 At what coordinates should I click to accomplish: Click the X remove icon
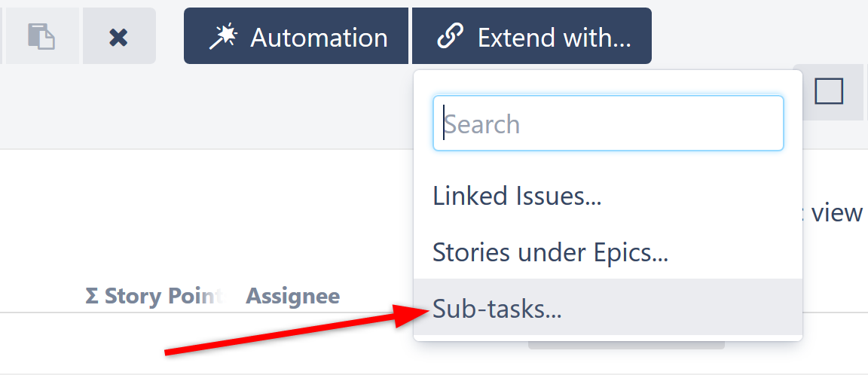click(118, 36)
